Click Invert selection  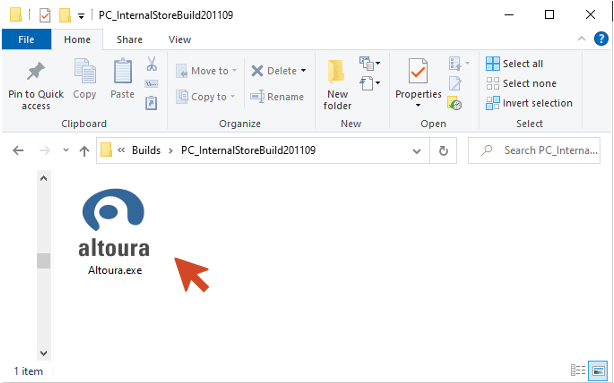pos(529,103)
